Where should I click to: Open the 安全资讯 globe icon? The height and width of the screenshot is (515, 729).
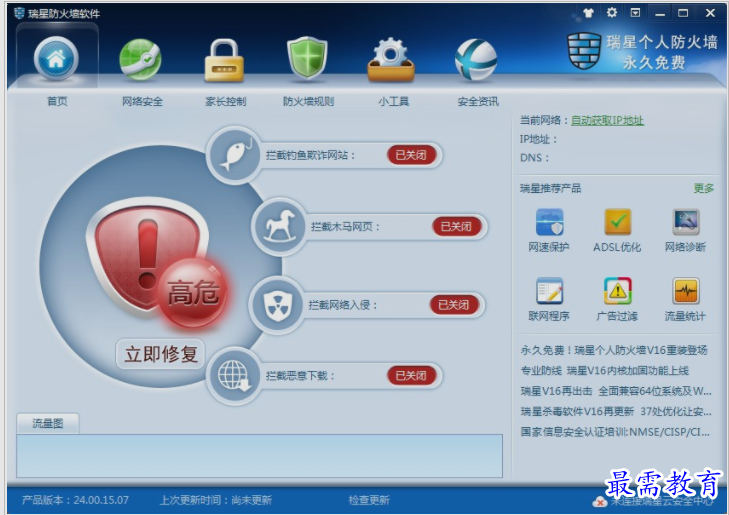click(476, 60)
